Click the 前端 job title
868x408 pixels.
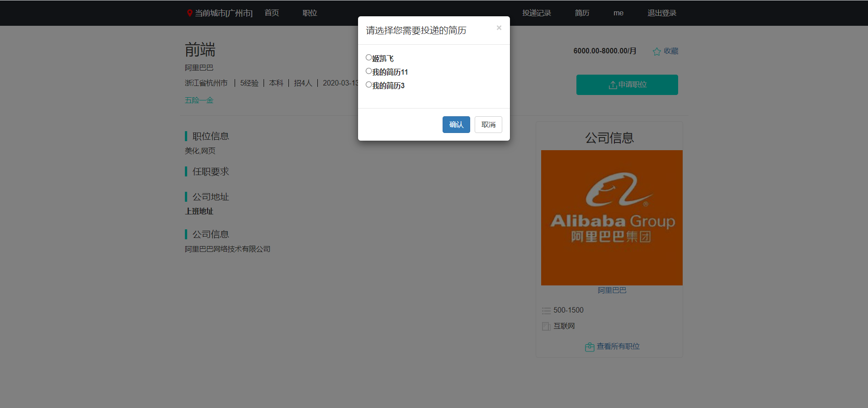[x=200, y=50]
